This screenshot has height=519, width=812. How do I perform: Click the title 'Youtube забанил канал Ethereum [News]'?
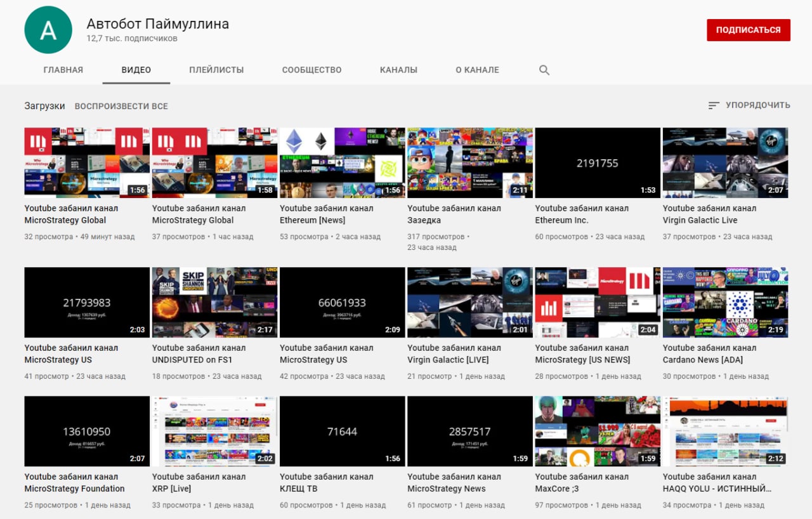tap(327, 214)
